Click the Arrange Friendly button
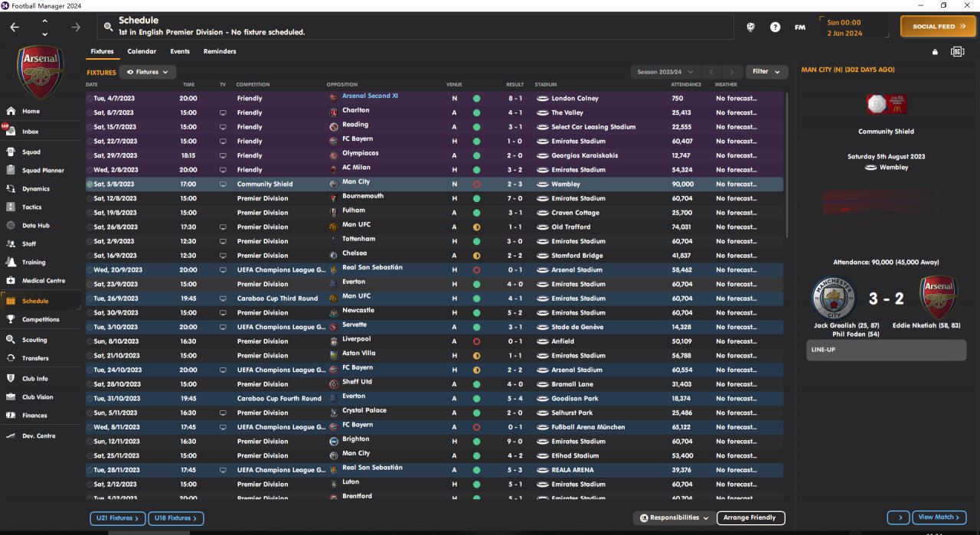This screenshot has width=980, height=535. 750,518
